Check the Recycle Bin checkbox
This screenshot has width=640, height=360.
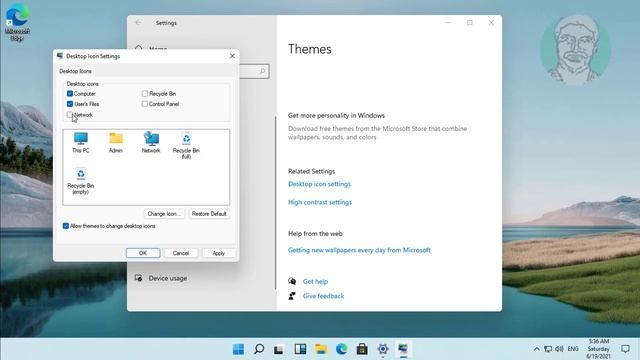(x=144, y=93)
